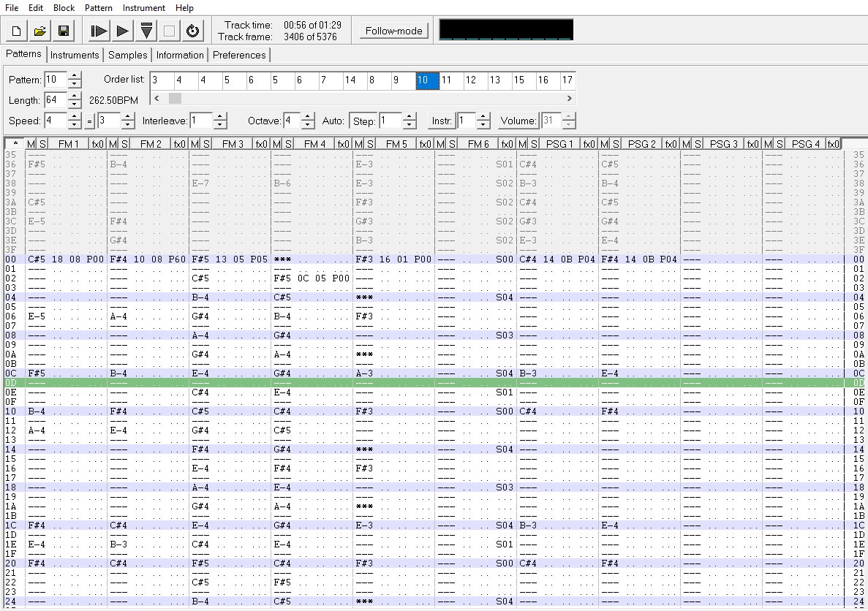Play from start with the bar-and-arrow icon
Viewport: 868px width, 611px height.
tap(99, 31)
